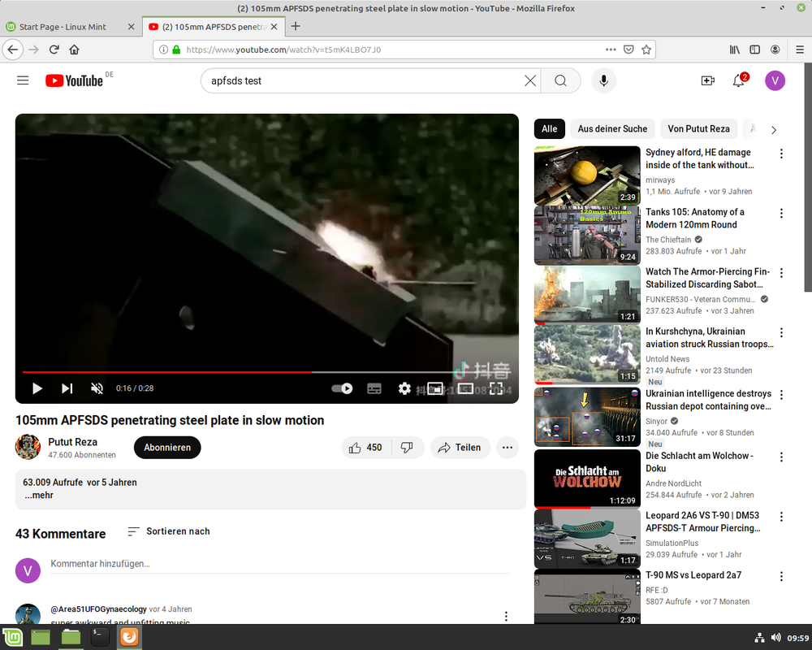Viewport: 812px width, 650px height.
Task: Open the volume control in the tray
Action: [775, 638]
